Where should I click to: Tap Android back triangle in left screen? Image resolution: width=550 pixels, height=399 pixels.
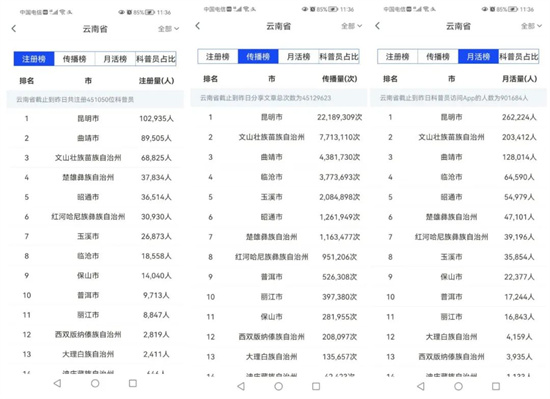(x=58, y=383)
